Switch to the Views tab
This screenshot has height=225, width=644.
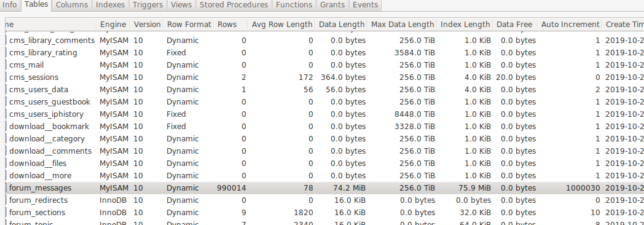tap(181, 6)
